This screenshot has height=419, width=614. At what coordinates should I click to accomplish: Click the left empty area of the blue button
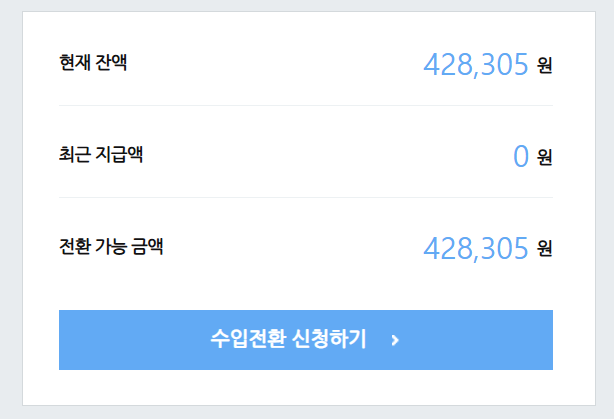click(120, 340)
